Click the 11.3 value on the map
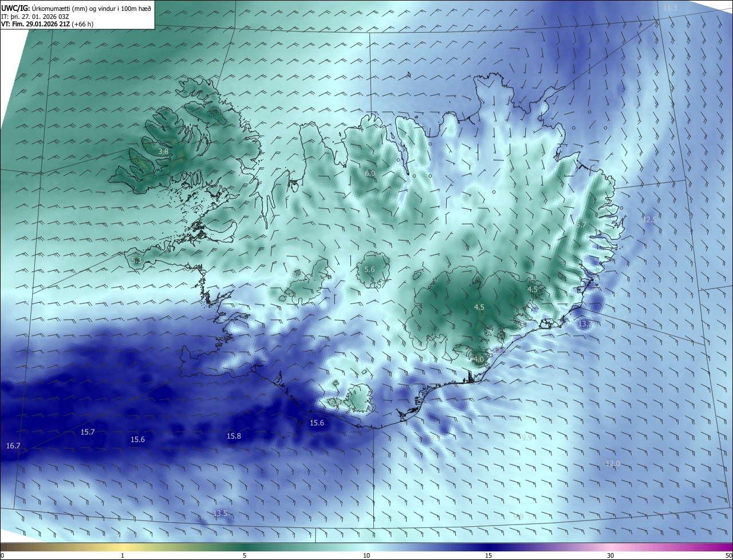733x560 pixels. pyautogui.click(x=670, y=8)
